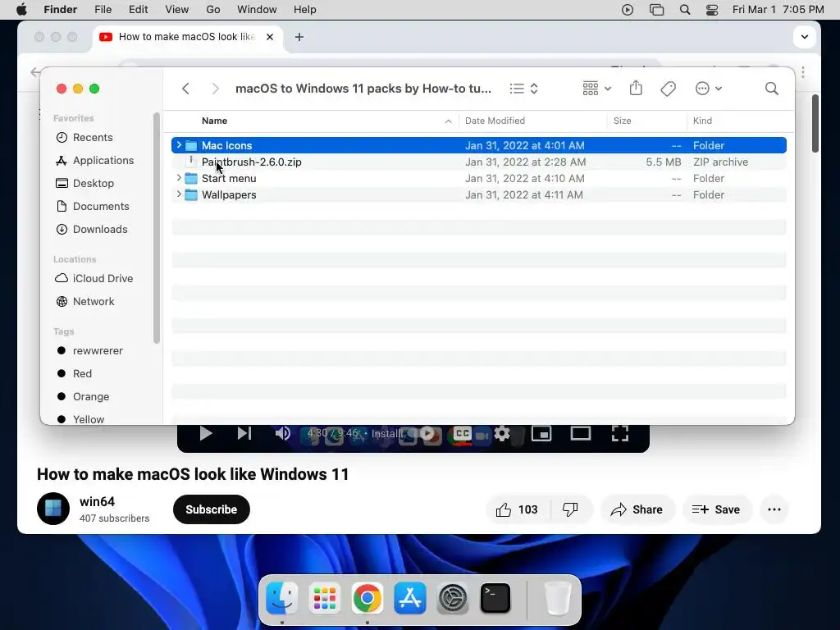Image resolution: width=840 pixels, height=630 pixels.
Task: Toggle closed captions on video
Action: pyautogui.click(x=463, y=433)
